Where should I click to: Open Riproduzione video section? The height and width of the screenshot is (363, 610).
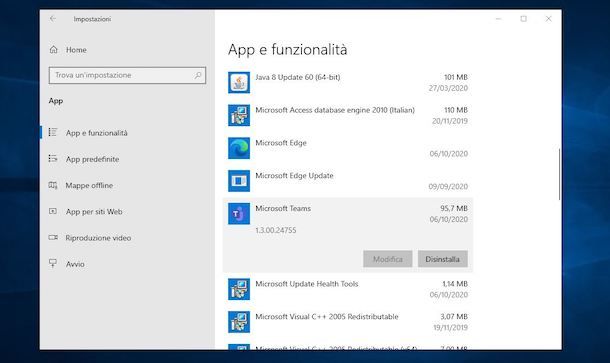[98, 238]
